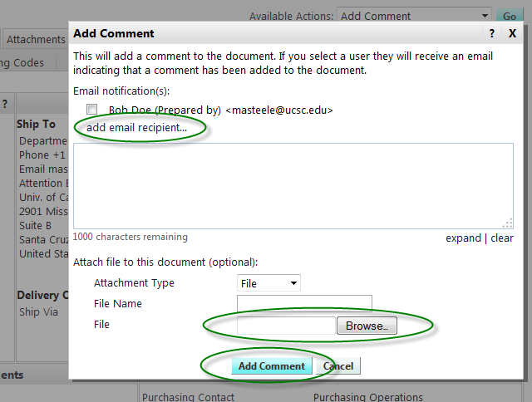Click the expand link below comment box

click(463, 238)
